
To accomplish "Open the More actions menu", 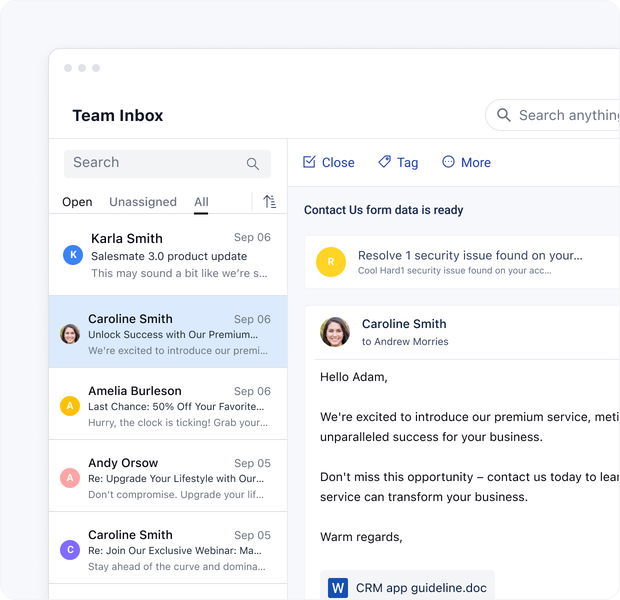I will (466, 162).
